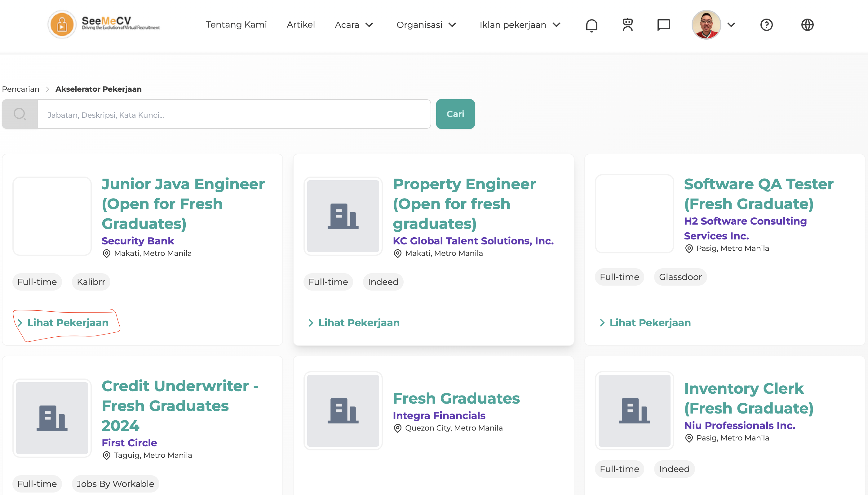The width and height of the screenshot is (868, 495).
Task: Open Fresh Graduates job title
Action: [456, 398]
